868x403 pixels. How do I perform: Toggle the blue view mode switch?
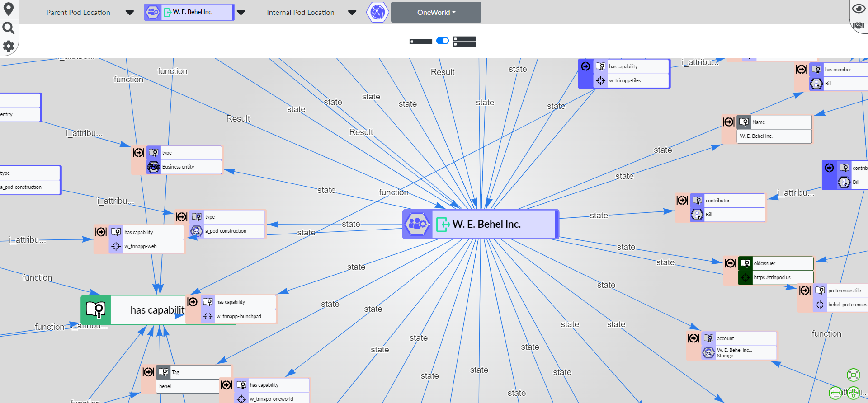[x=443, y=41]
